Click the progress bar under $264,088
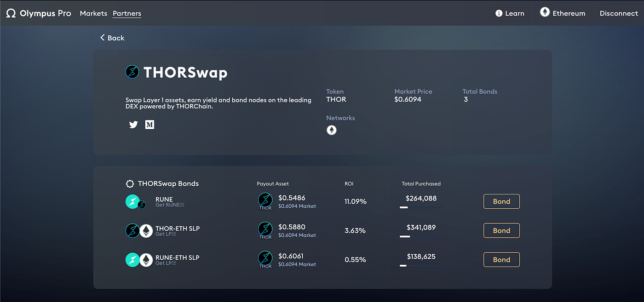Viewport: 644px width, 302px height. [x=421, y=207]
